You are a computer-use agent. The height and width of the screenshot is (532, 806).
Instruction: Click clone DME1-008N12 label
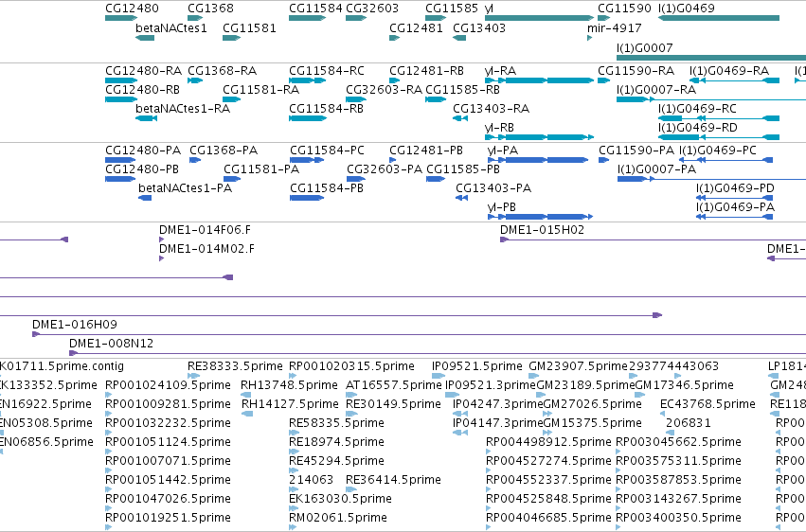tap(112, 344)
